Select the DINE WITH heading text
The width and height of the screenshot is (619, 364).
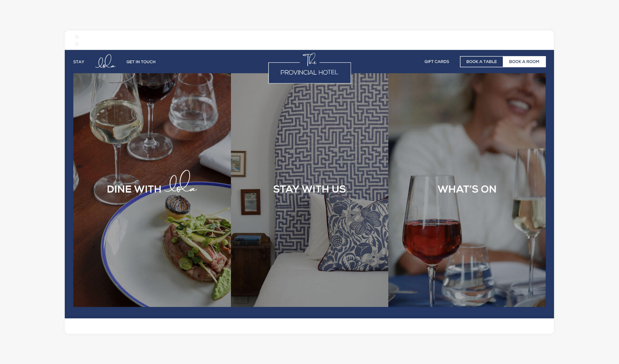pos(134,189)
